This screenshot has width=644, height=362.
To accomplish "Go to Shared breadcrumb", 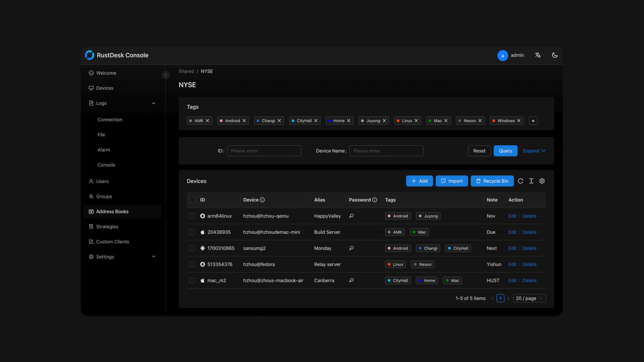I will point(186,71).
